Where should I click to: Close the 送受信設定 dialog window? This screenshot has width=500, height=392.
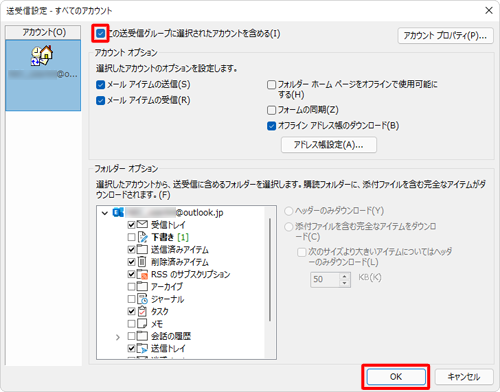489,11
